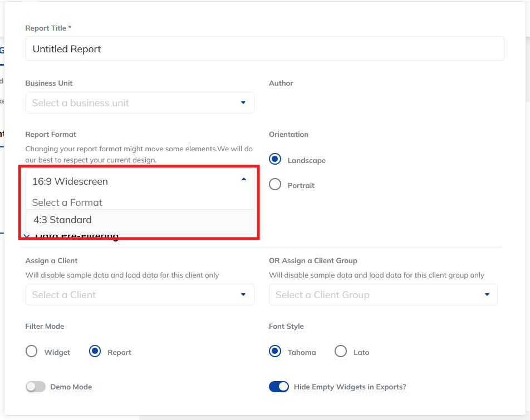Toggle Hide Empty Widgets in Exports switch
530x420 pixels.
(x=279, y=387)
